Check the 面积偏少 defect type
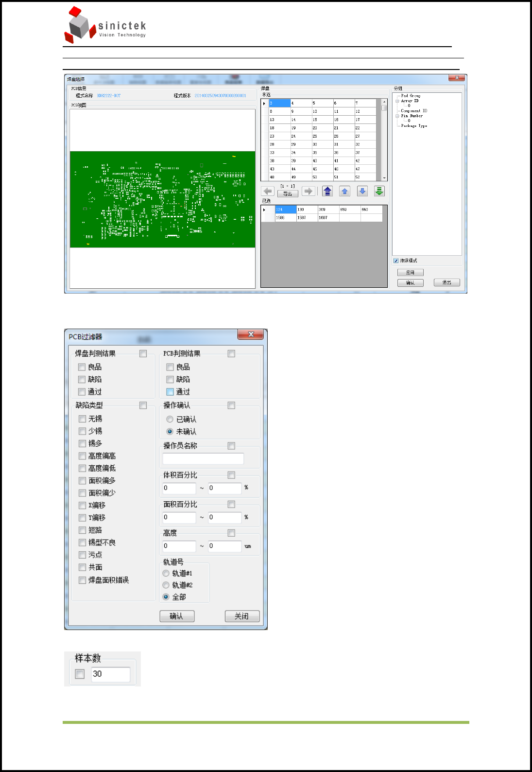532x772 pixels. (x=82, y=493)
